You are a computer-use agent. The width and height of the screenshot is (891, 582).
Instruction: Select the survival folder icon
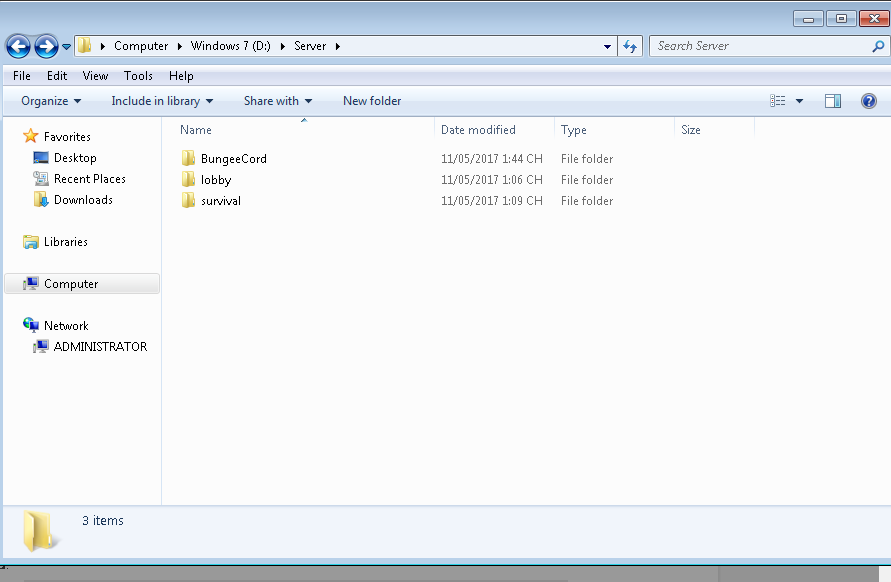tap(188, 201)
